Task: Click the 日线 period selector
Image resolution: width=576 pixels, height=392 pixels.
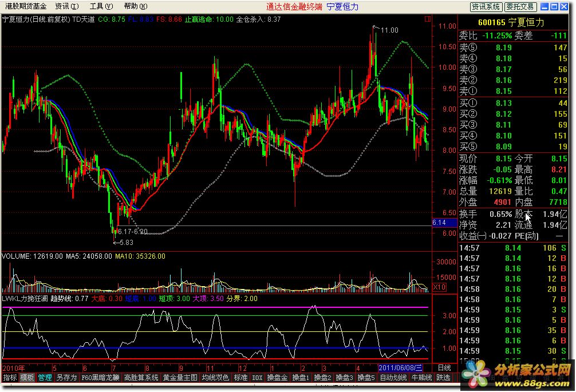Action: (x=444, y=367)
